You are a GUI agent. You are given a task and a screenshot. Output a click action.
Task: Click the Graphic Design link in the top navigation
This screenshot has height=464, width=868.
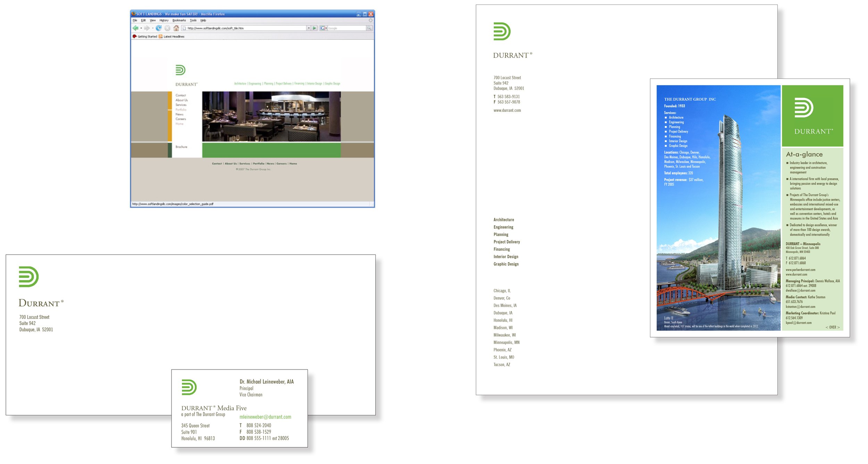pyautogui.click(x=333, y=84)
